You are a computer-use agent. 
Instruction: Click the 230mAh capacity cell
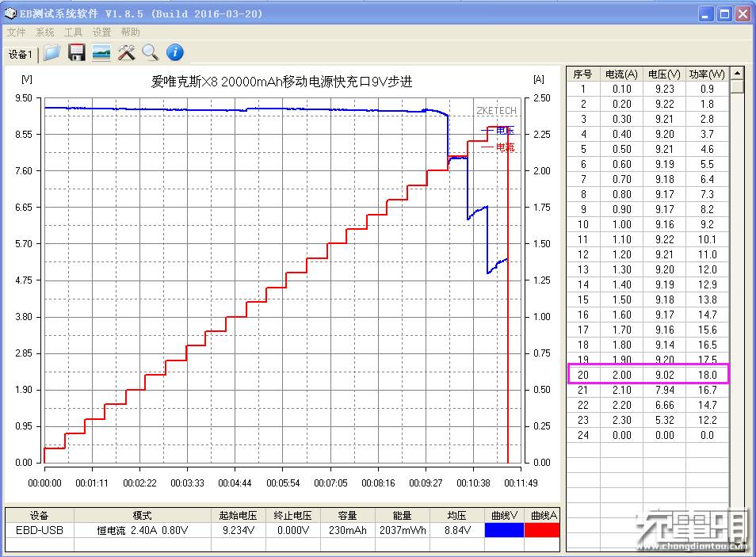point(347,531)
